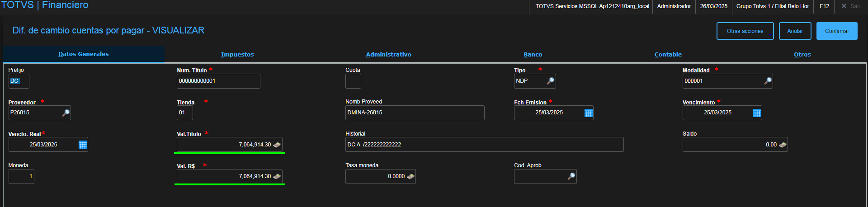Open the Modalidad lookup magnifier icon
Screen dimensions: 868x207
tap(768, 81)
